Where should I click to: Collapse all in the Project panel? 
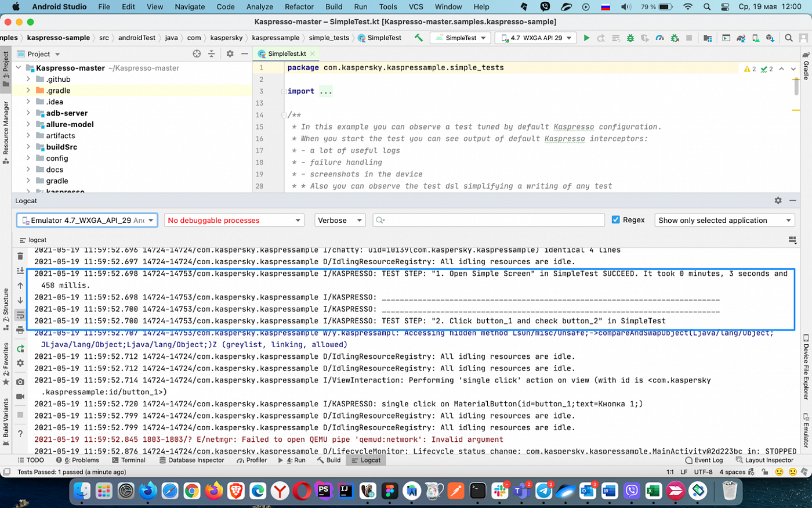[211, 53]
